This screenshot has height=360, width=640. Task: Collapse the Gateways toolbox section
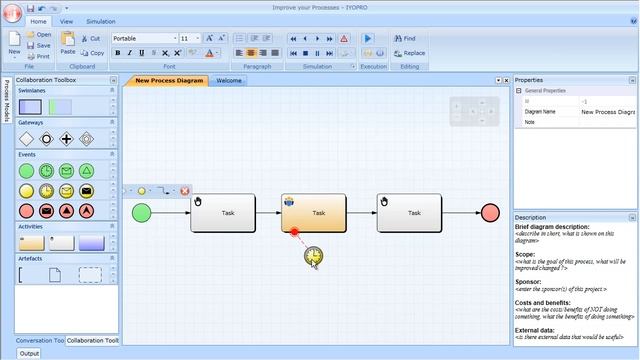[x=112, y=122]
